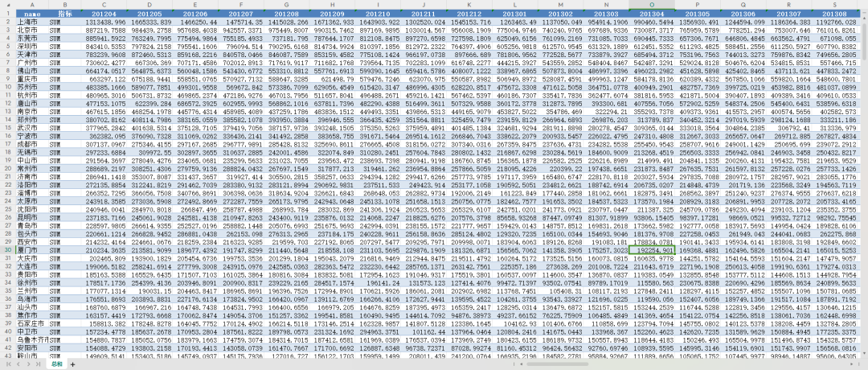This screenshot has height=370, width=868.
Task: Click the select-all corner triangle
Action: [8, 4]
